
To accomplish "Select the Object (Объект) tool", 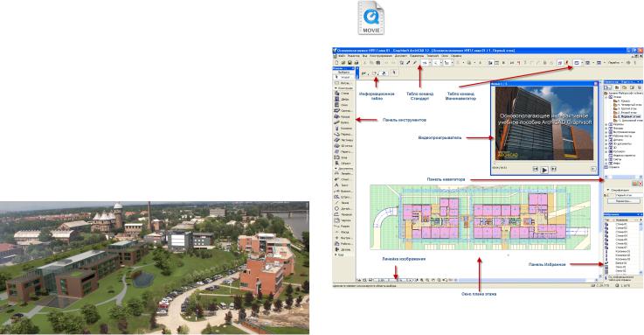I will 343,164.
